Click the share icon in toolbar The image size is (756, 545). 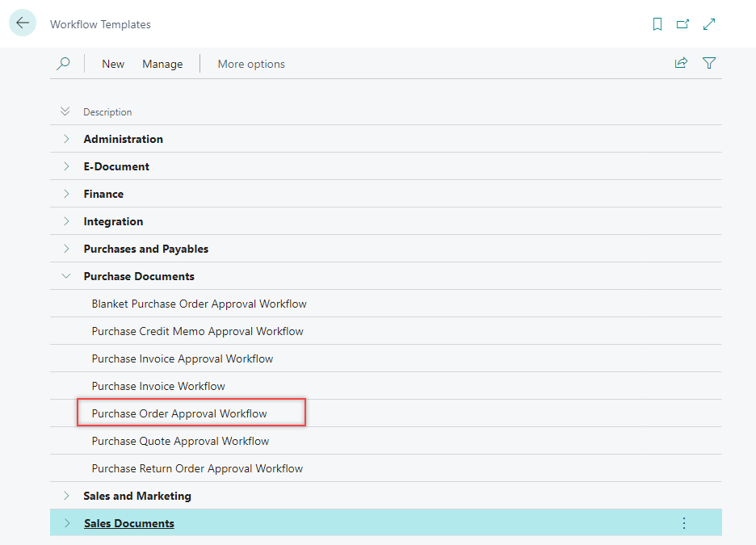[x=681, y=63]
